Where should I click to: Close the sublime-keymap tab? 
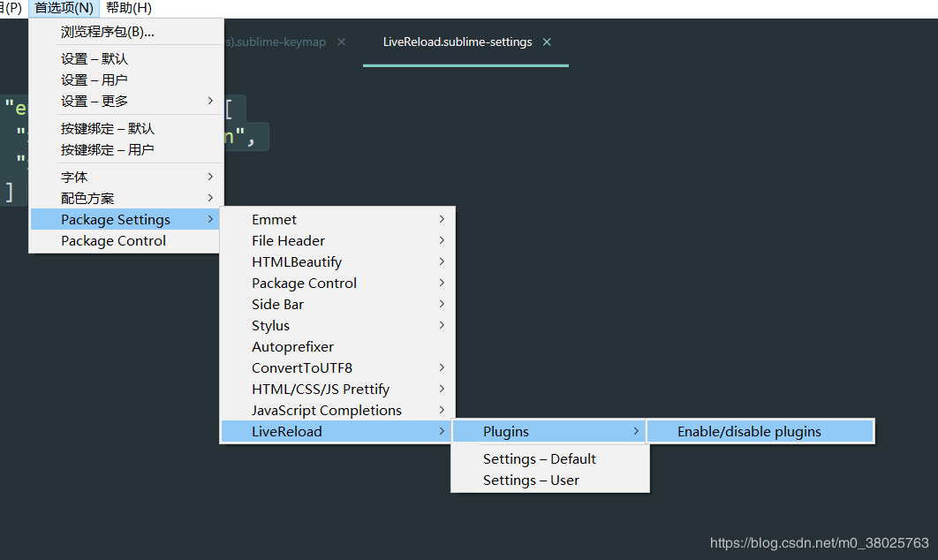click(341, 42)
